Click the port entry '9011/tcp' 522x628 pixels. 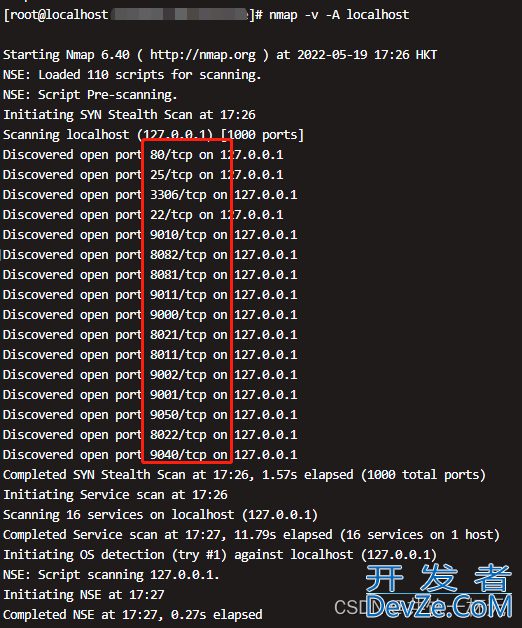(x=178, y=295)
